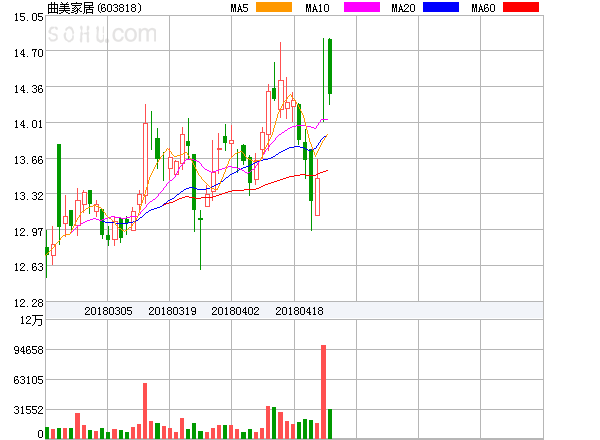This screenshot has height=440, width=600.
Task: Click the 13.66 price axis label
Action: (29, 160)
